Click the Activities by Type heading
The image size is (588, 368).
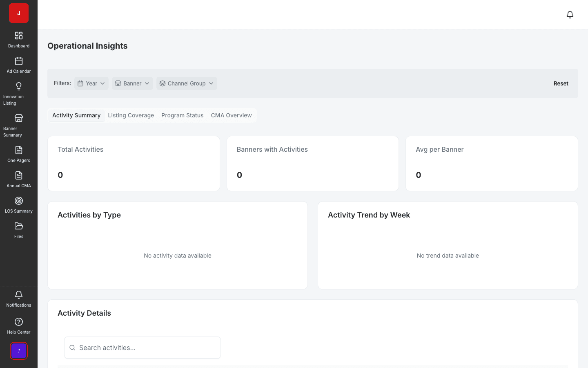tap(89, 215)
